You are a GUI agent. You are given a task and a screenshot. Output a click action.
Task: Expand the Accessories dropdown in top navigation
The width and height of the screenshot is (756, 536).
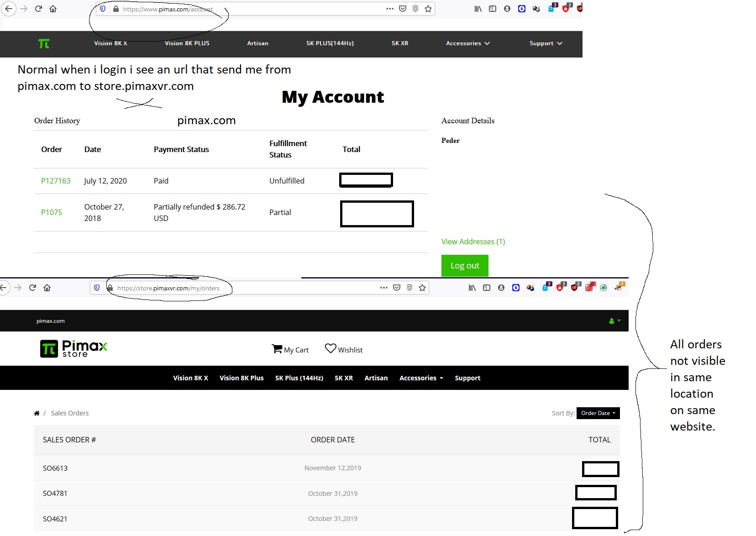(467, 43)
